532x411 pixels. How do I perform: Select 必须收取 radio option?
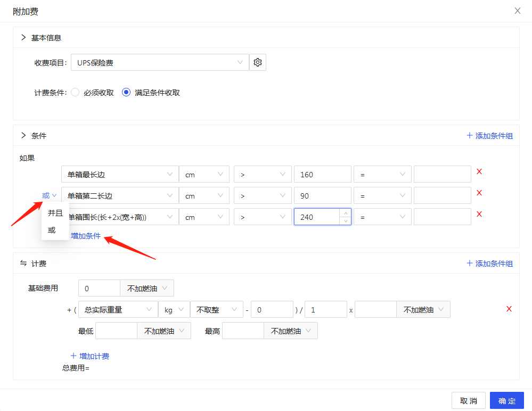75,92
